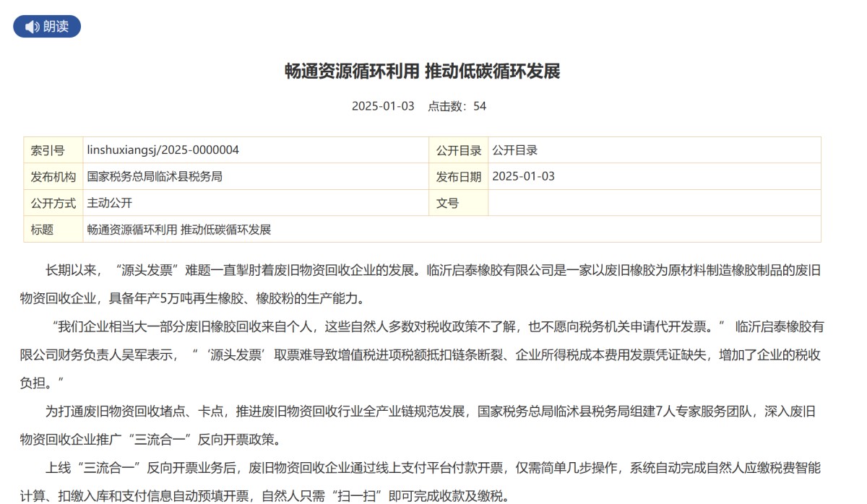Click index number linshuxiangsj/2025-0000004

tap(163, 150)
